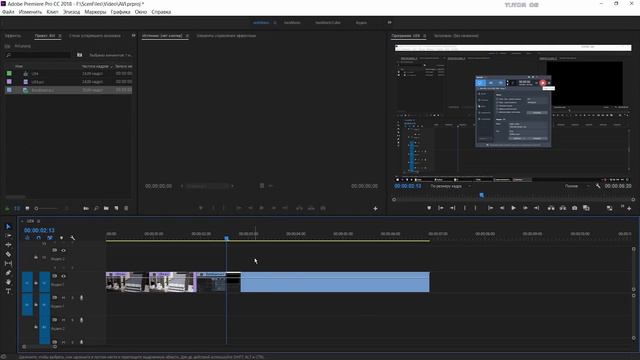The height and width of the screenshot is (360, 640).
Task: Click Program monitor playhead on scrub bar
Action: click(x=482, y=195)
